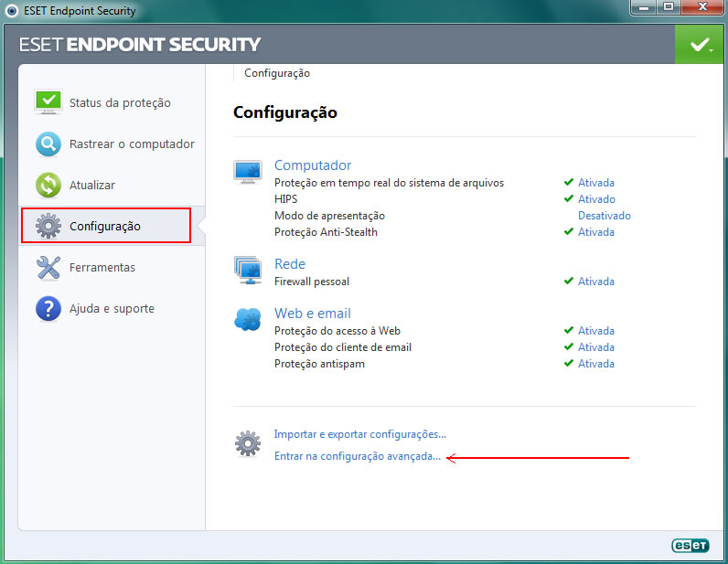Open the Ferramentas sidebar menu item

click(x=102, y=267)
